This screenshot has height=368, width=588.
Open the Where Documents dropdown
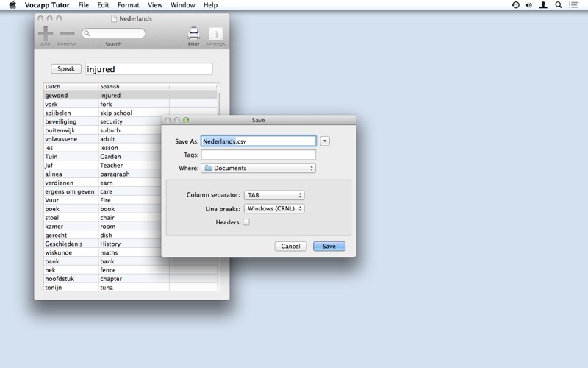259,169
